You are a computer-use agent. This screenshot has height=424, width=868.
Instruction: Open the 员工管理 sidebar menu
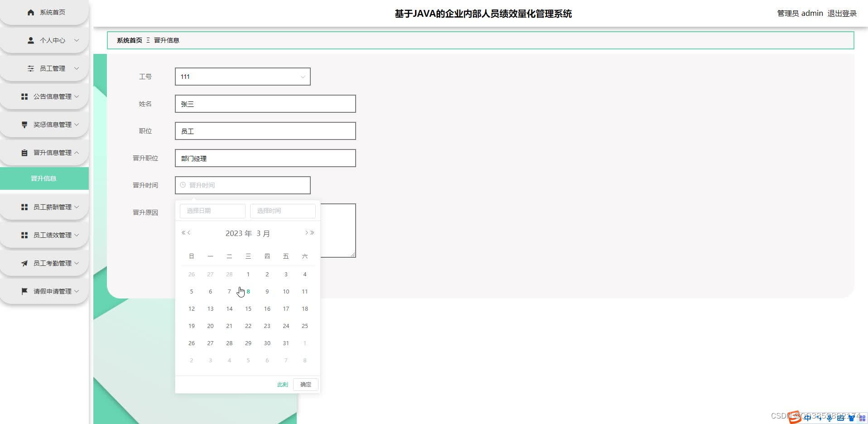(x=44, y=68)
